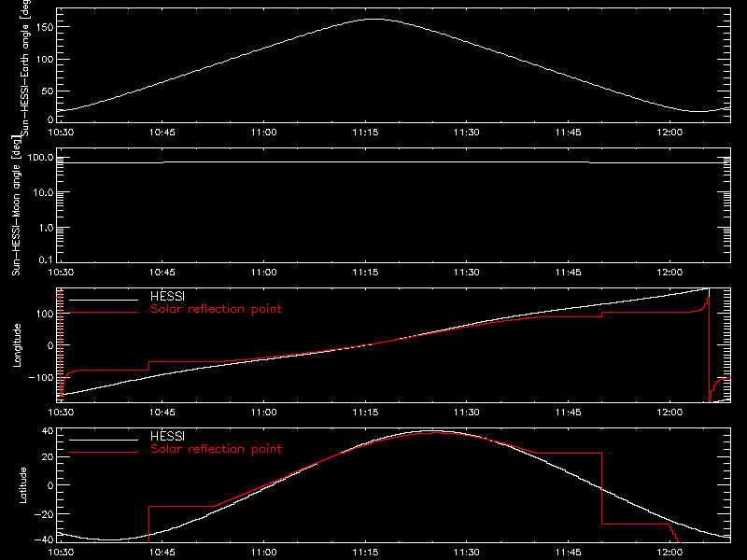Viewport: 747px width, 560px height.
Task: Click the 40 tick on Latitude axis
Action: click(x=48, y=431)
